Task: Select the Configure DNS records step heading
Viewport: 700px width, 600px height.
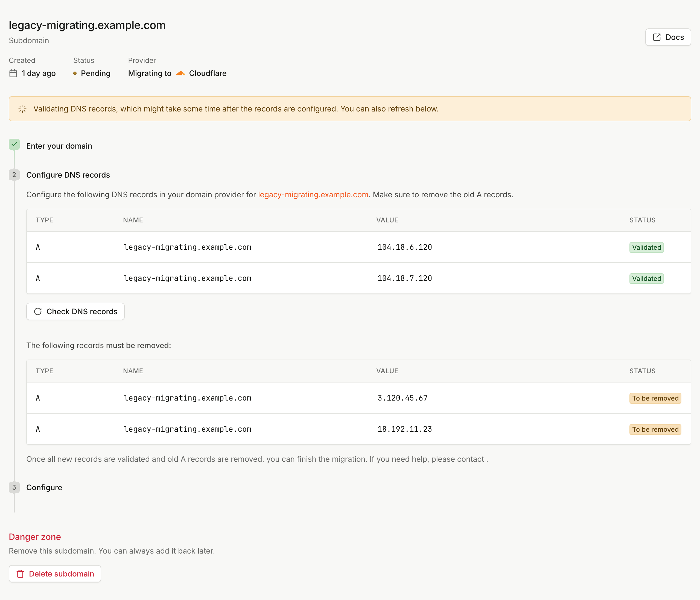Action: point(68,175)
